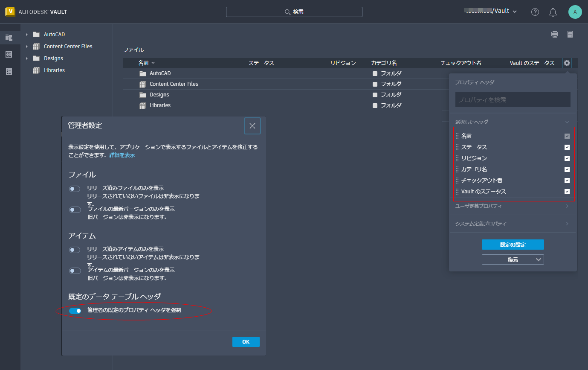
Task: Select the items grid sidebar icon
Action: point(9,55)
